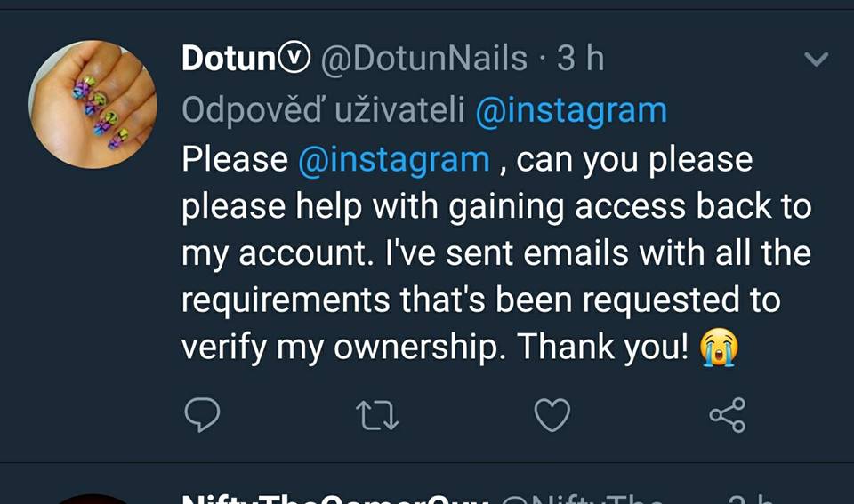
Task: Open Dotun's profile picture with nails
Action: click(93, 105)
